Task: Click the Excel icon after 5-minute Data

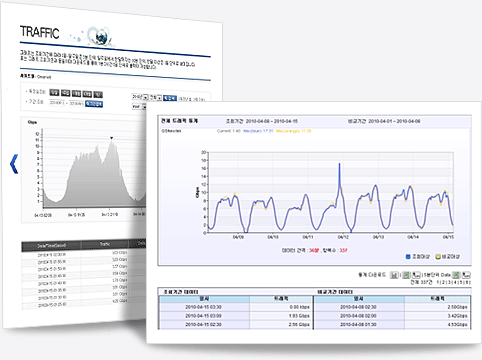Action: coord(456,275)
